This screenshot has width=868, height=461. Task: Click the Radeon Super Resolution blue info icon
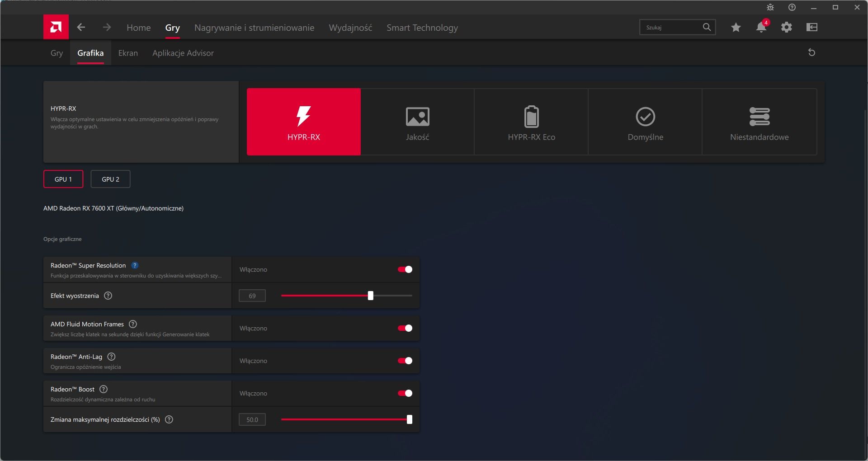135,265
